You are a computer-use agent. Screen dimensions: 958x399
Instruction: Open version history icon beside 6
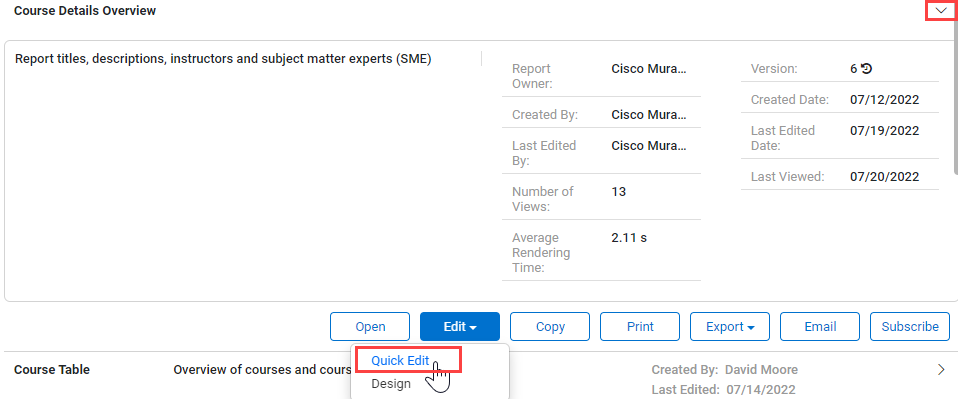[866, 69]
